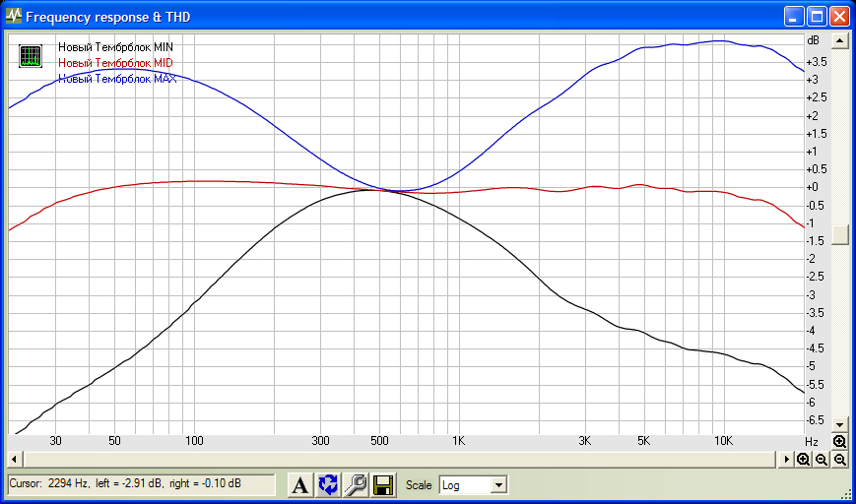This screenshot has height=504, width=856.
Task: Click the vertical scrollbar thumb
Action: coord(839,234)
